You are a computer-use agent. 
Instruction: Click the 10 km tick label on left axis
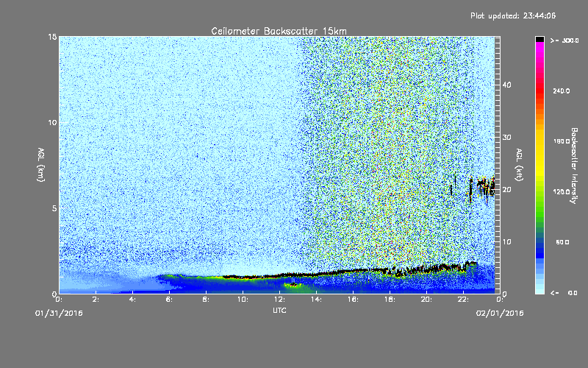point(52,123)
